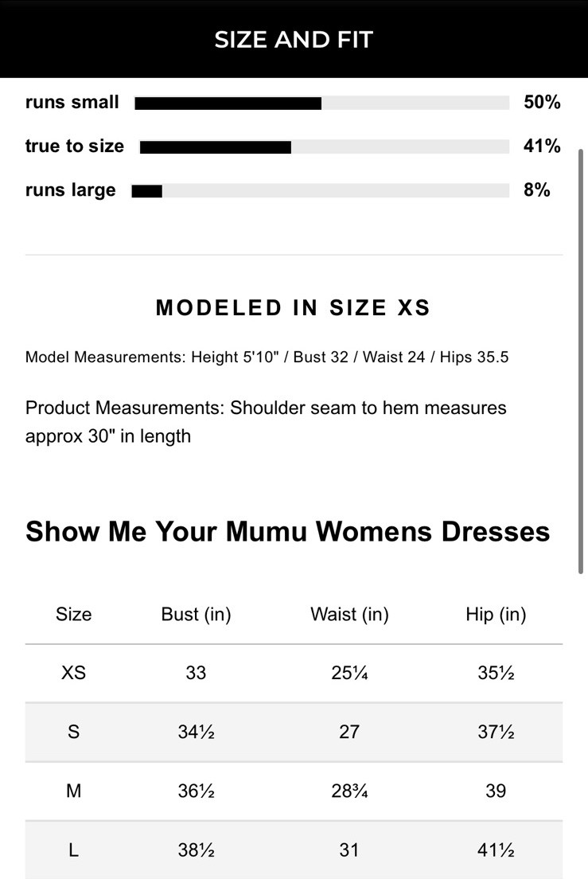The image size is (588, 879).
Task: Select the XS size row label
Action: (73, 673)
